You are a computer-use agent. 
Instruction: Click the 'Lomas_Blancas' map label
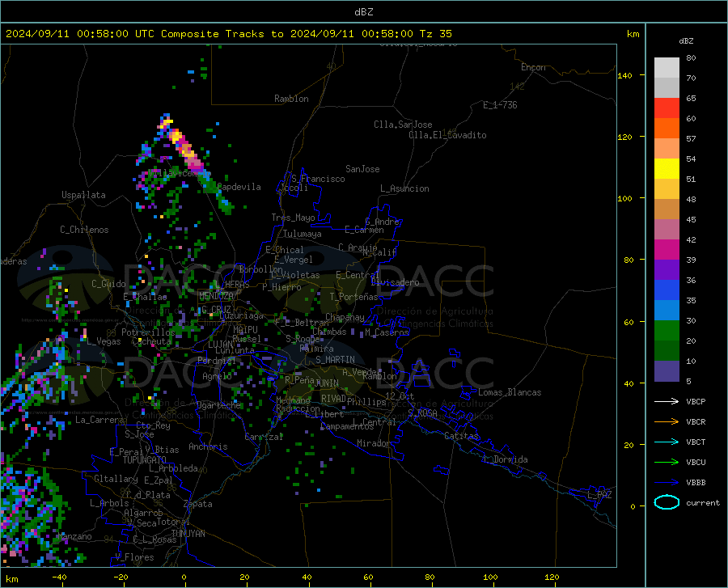tap(510, 392)
